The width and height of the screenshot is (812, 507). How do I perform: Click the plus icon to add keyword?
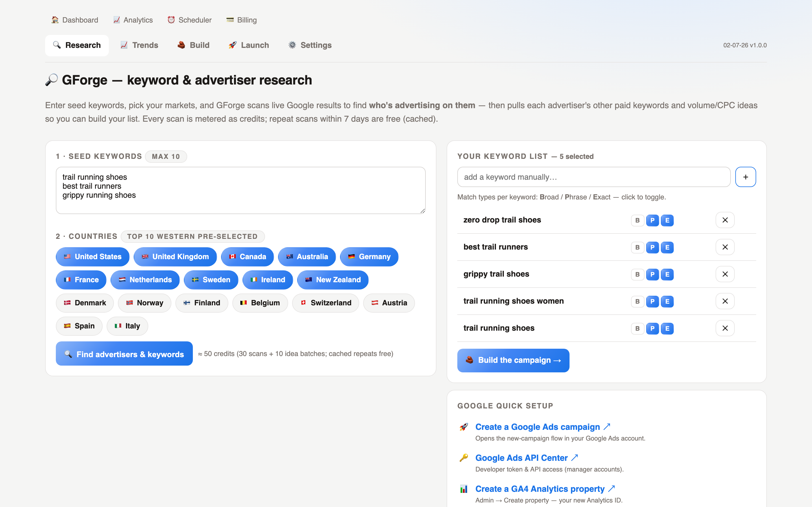pos(745,177)
